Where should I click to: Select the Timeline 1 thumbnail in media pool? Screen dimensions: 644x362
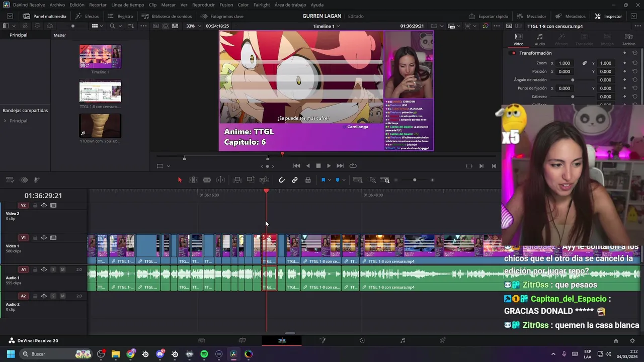(x=100, y=57)
